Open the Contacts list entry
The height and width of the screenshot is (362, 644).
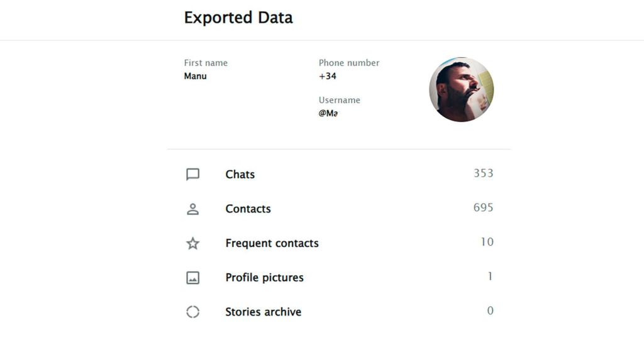point(248,209)
